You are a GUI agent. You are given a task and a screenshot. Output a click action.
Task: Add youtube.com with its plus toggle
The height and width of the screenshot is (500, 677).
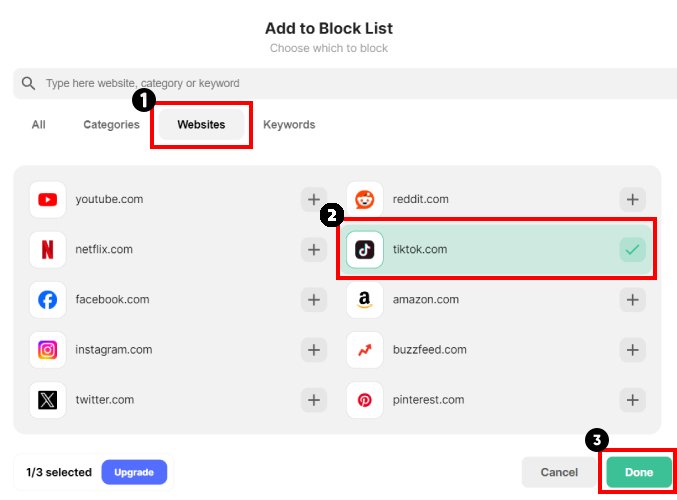[x=314, y=199]
